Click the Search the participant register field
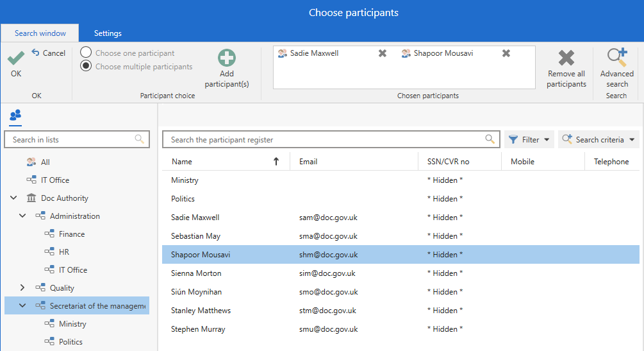The width and height of the screenshot is (644, 351). 331,139
